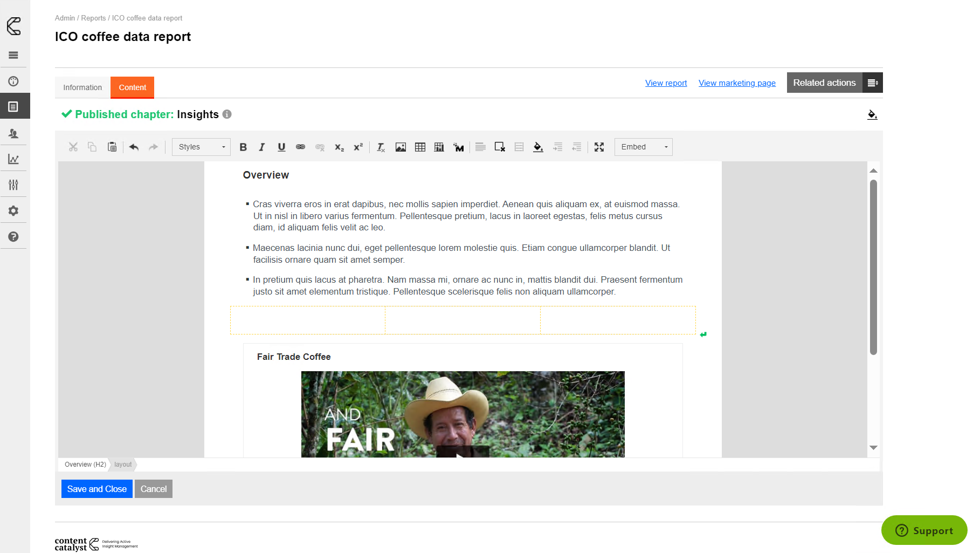Open the analytics chart icon in sidebar
This screenshot has height=553, width=980.
13,159
